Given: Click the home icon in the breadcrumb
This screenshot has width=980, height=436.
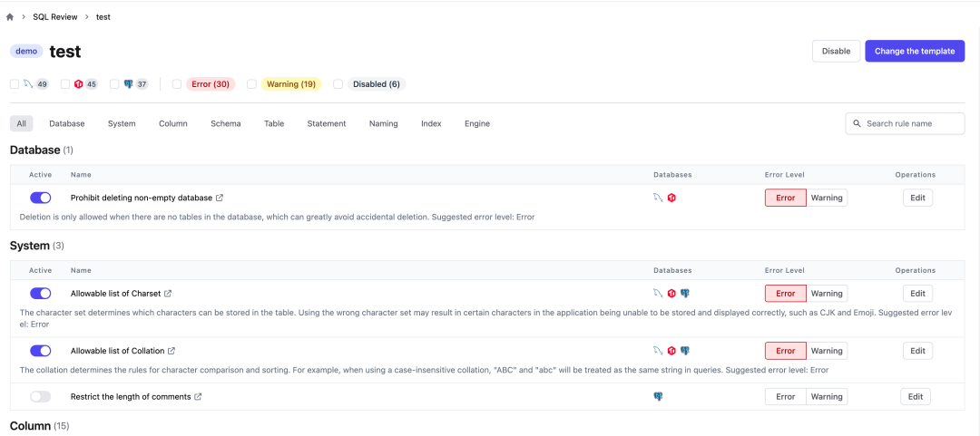Looking at the screenshot, I should [10, 17].
